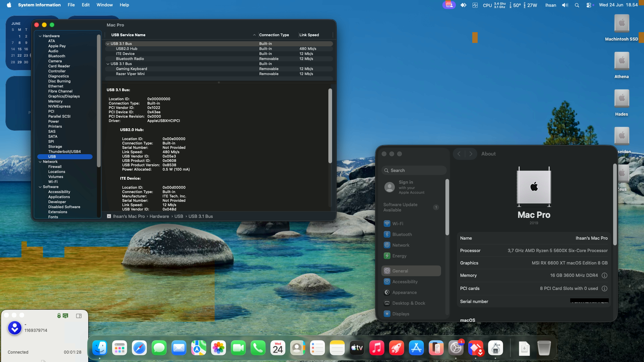Open the File menu

(71, 5)
